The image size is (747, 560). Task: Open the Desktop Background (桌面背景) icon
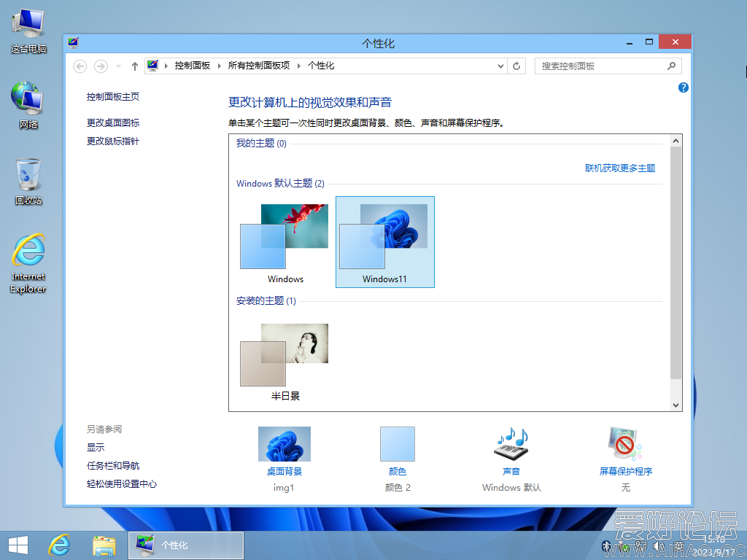click(x=284, y=445)
